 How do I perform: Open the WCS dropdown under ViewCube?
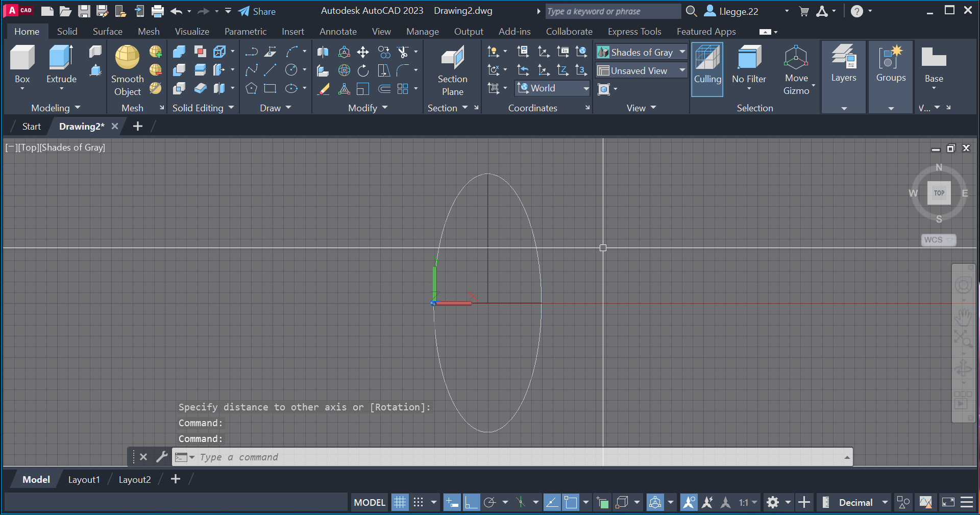939,240
